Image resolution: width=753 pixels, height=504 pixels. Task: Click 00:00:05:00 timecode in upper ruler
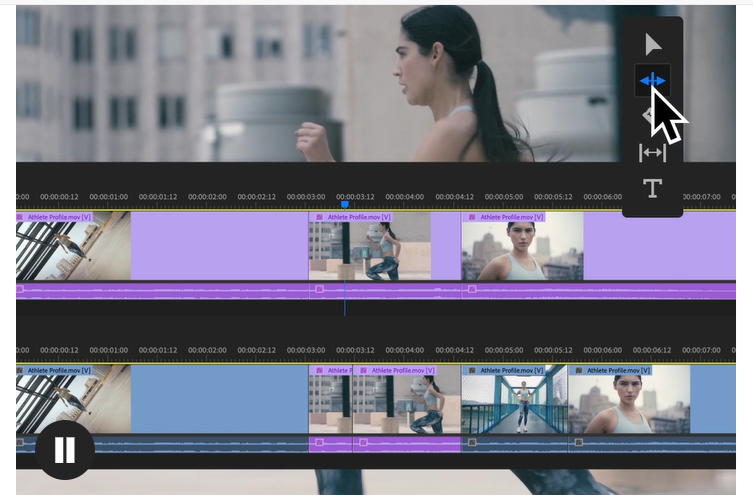pyautogui.click(x=504, y=197)
